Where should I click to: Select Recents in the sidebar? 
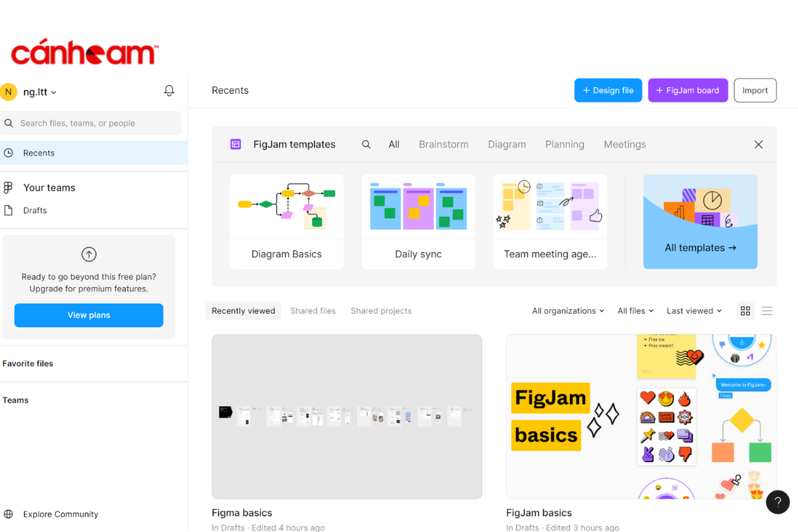93,153
